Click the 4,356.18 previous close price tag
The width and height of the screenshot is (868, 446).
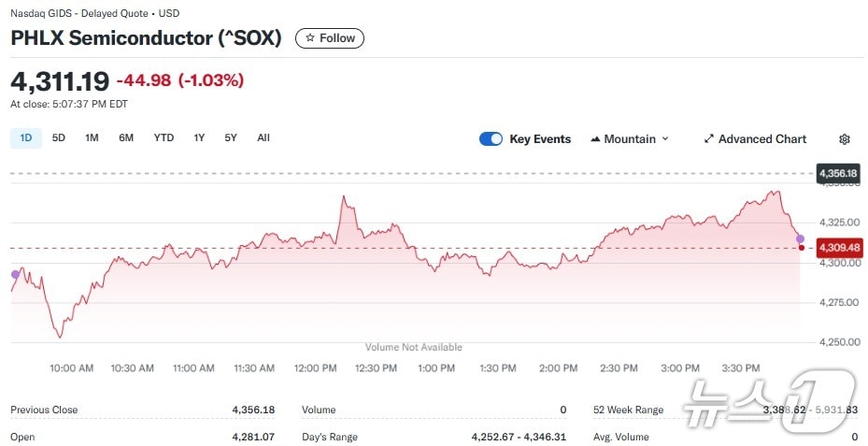(x=837, y=174)
